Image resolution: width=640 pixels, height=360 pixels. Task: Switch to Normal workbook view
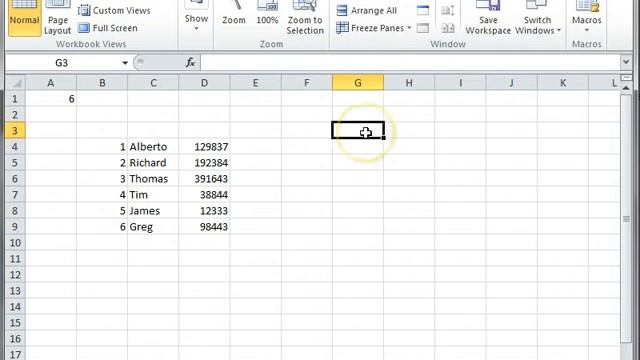pos(24,17)
